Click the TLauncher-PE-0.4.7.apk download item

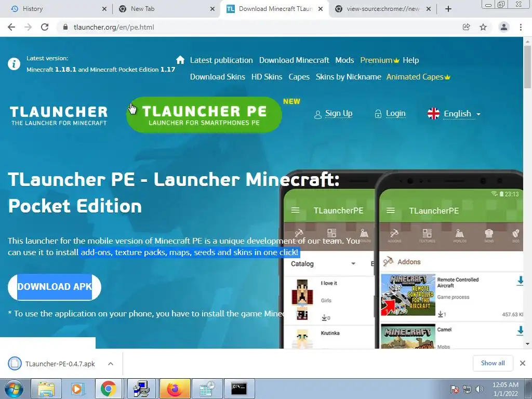click(60, 364)
